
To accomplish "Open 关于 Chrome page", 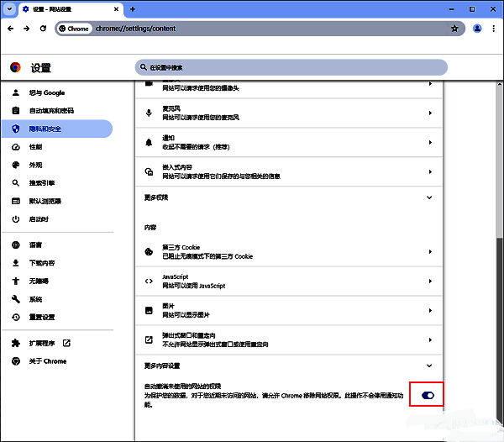I will coord(47,361).
